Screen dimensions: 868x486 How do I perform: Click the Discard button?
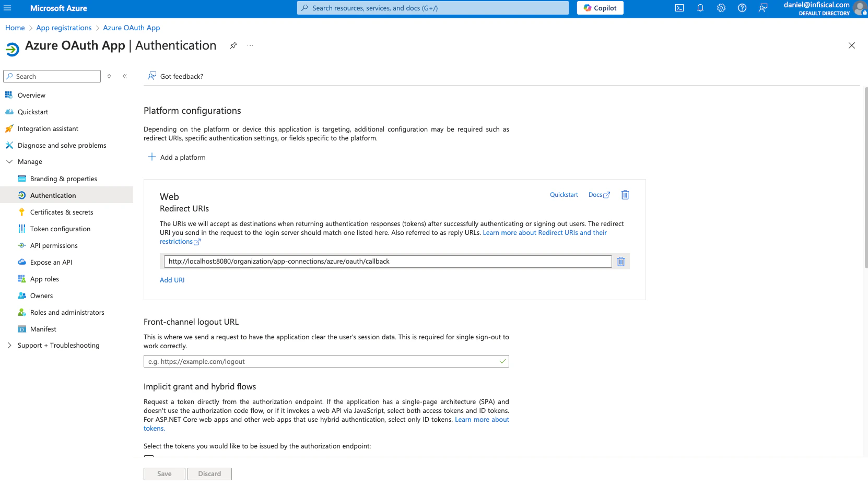(x=209, y=474)
